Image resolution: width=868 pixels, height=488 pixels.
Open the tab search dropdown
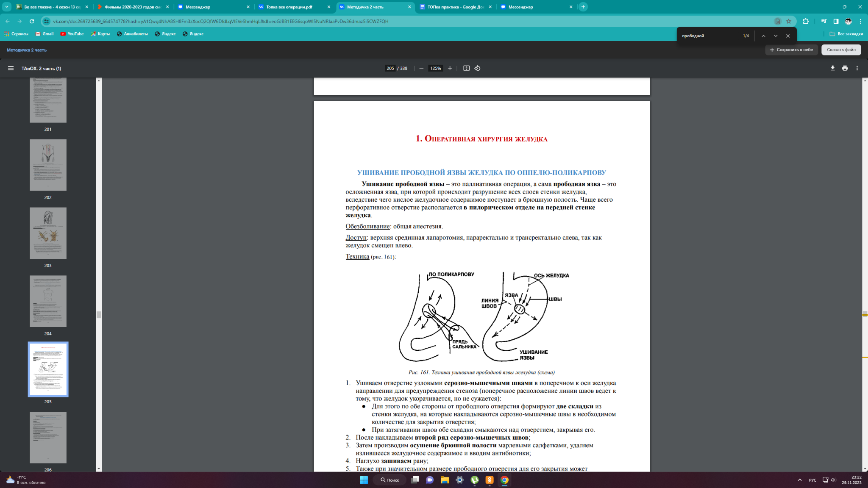tap(7, 7)
